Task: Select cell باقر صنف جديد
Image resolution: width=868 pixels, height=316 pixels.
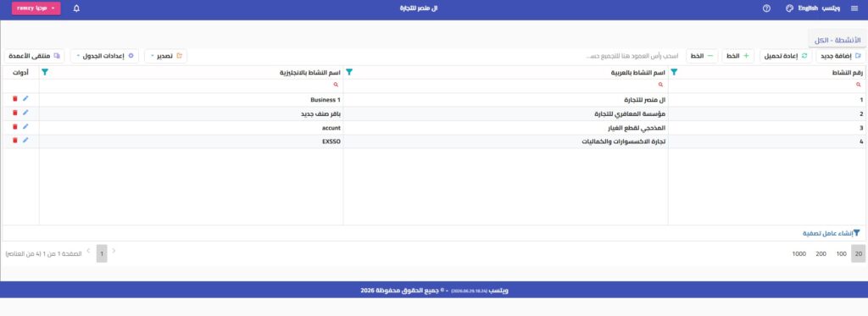Action: click(191, 114)
